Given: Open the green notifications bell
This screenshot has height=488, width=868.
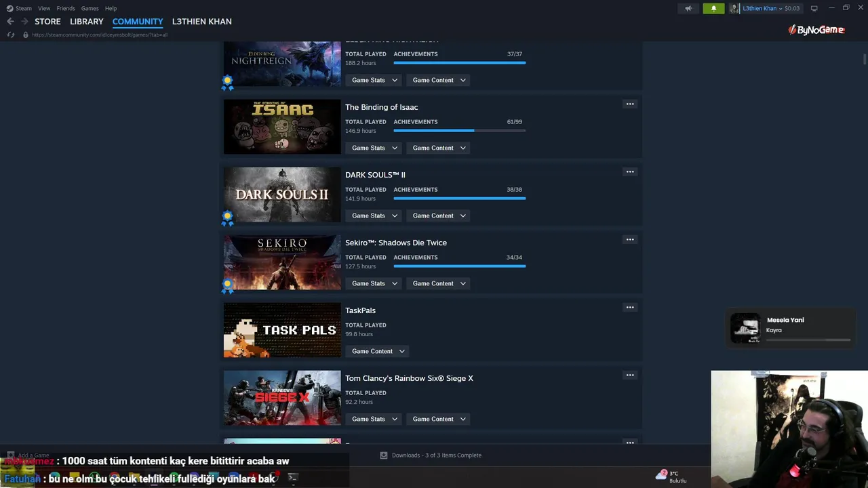Looking at the screenshot, I should [713, 8].
